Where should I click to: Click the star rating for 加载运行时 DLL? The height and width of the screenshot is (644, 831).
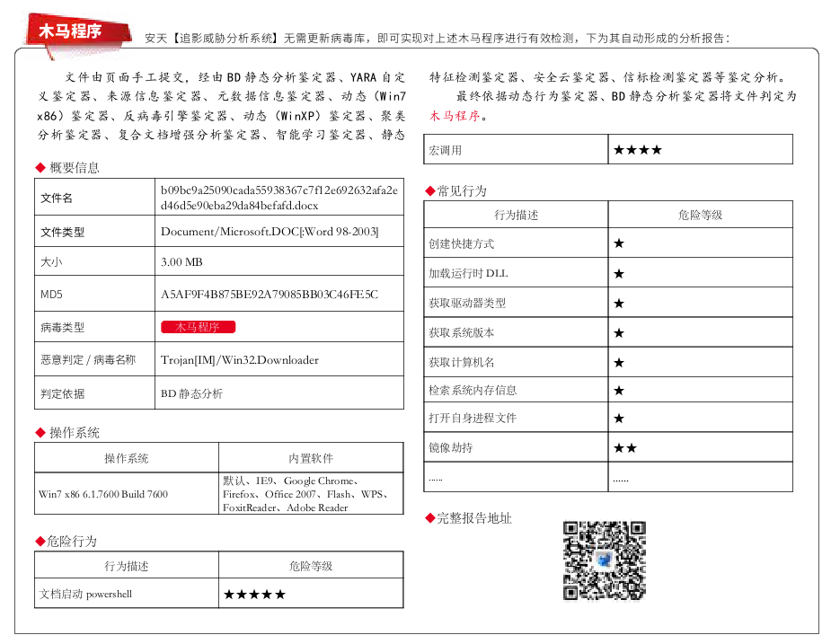coord(619,274)
